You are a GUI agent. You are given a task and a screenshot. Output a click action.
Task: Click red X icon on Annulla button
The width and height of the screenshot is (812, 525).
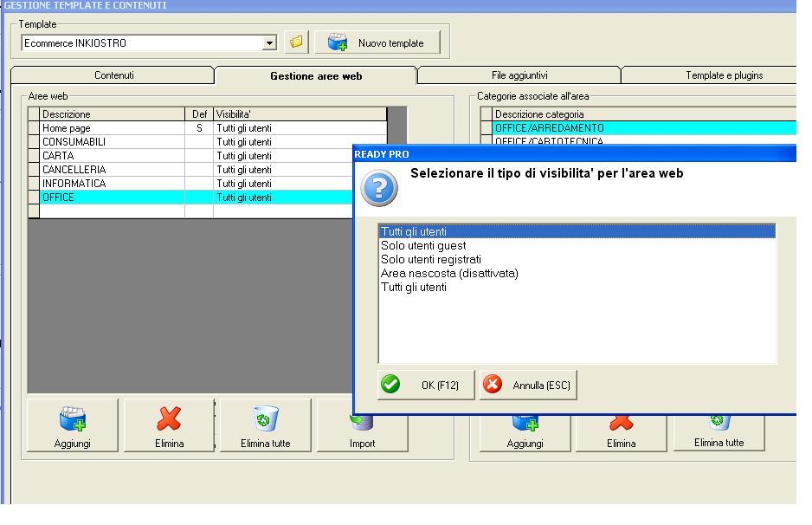pyautogui.click(x=492, y=384)
